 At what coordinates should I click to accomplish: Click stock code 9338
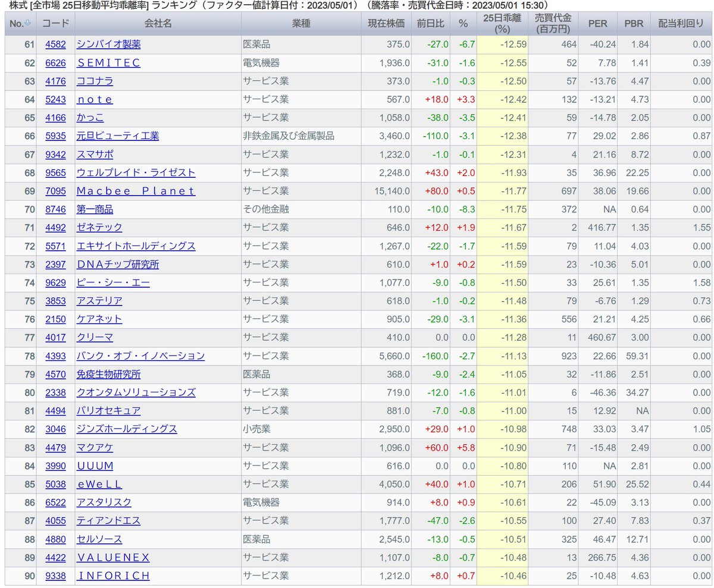55,576
